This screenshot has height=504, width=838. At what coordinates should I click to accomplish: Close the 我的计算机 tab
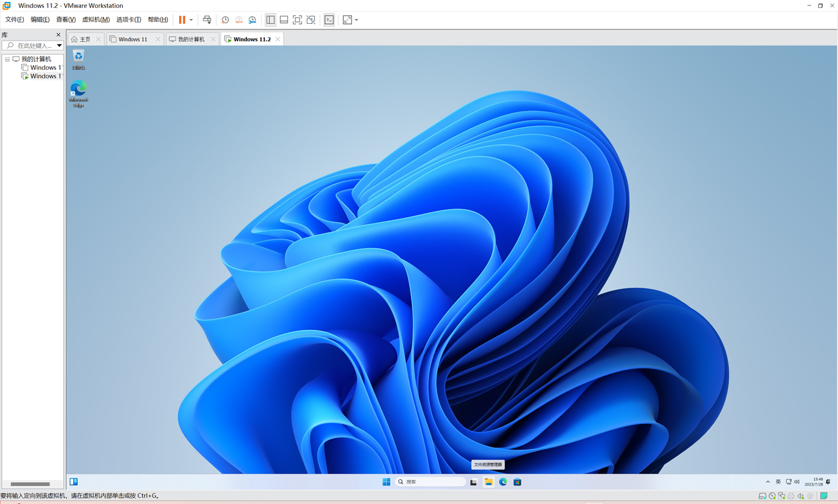click(213, 39)
